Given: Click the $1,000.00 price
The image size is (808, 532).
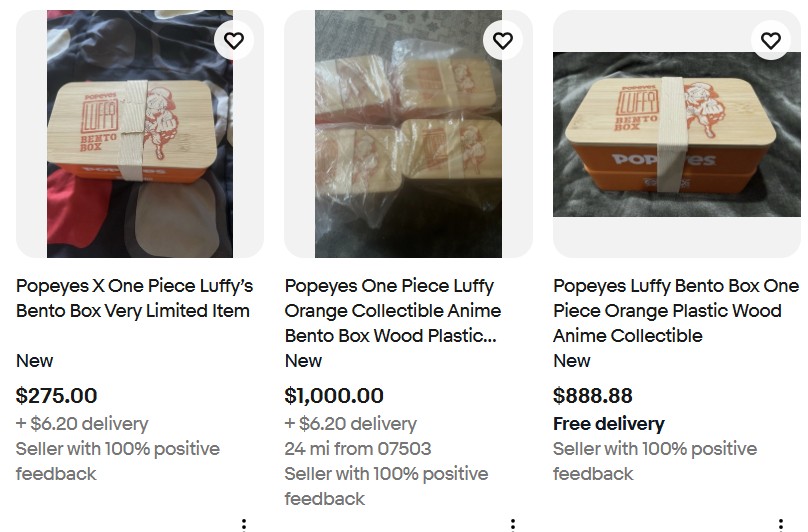Looking at the screenshot, I should [334, 396].
